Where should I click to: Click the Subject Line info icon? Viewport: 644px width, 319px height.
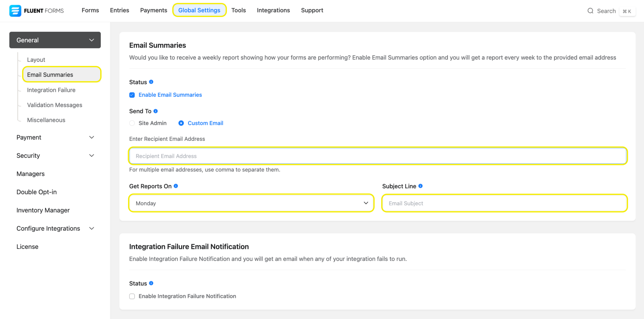(x=421, y=186)
